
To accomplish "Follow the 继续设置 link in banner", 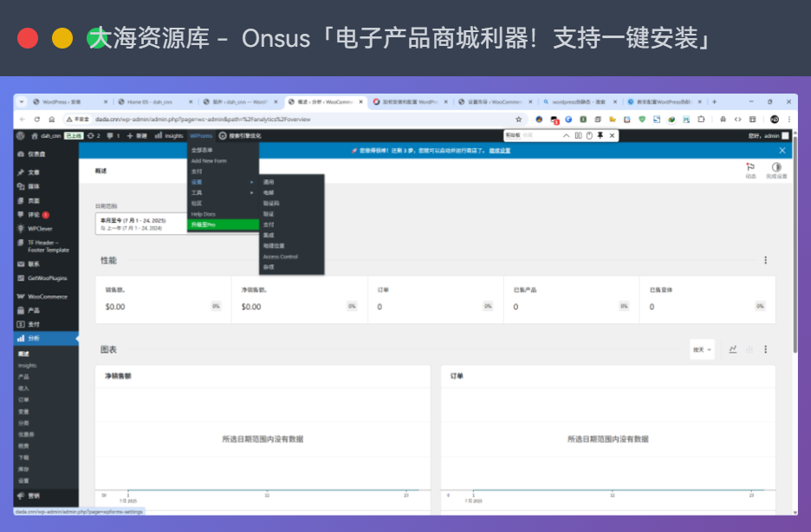I will click(500, 151).
